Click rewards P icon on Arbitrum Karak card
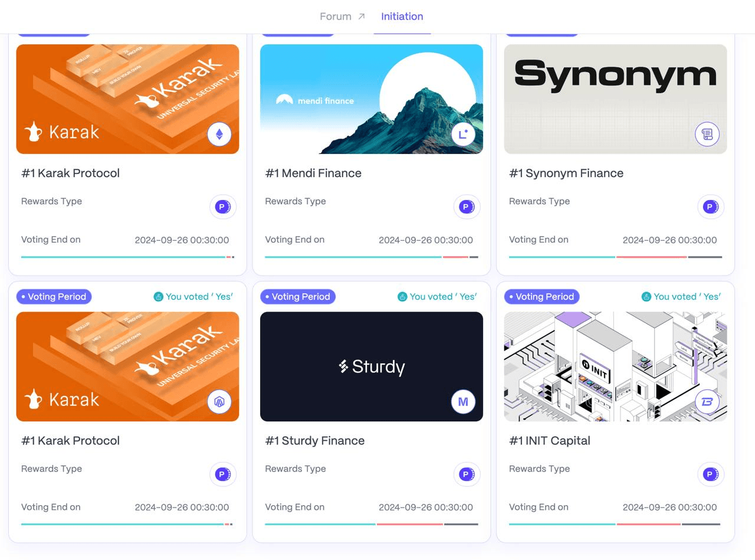755x560 pixels. [x=223, y=474]
